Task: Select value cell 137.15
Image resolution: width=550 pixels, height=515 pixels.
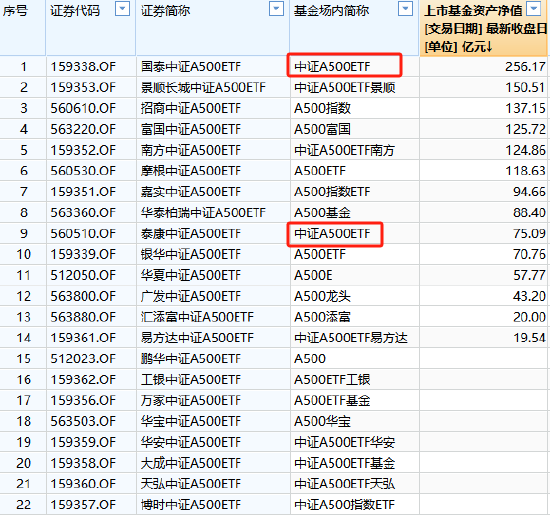Action: [484, 108]
